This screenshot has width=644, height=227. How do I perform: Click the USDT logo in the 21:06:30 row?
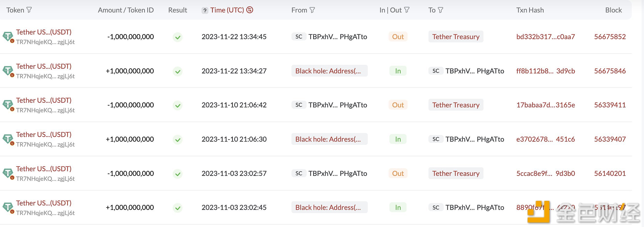pyautogui.click(x=8, y=139)
